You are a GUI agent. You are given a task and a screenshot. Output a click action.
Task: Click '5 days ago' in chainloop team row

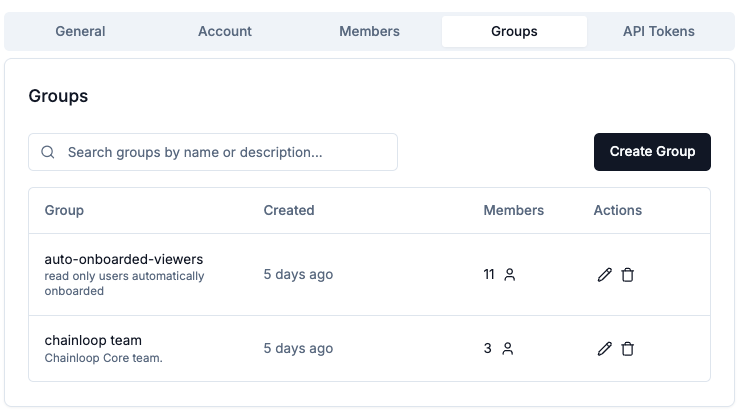(x=298, y=348)
